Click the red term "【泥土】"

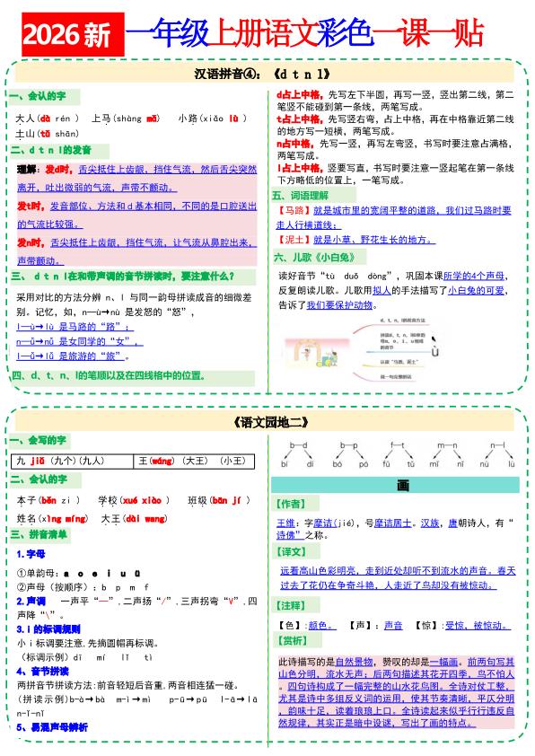tap(294, 240)
